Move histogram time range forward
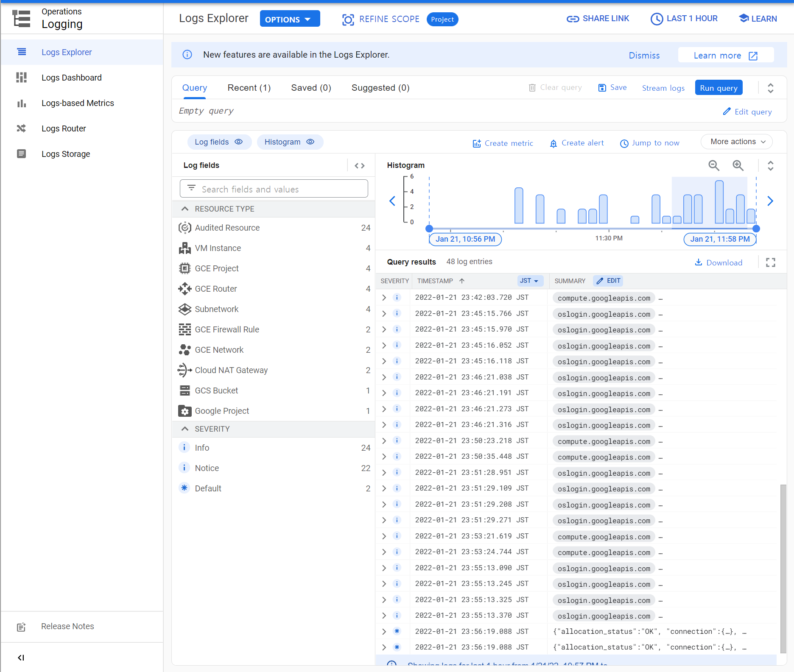The width and height of the screenshot is (794, 672). click(770, 201)
